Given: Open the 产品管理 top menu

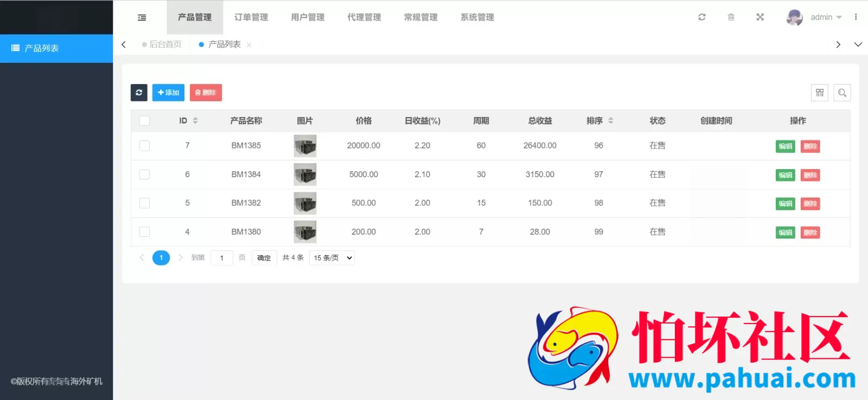Looking at the screenshot, I should [x=195, y=17].
